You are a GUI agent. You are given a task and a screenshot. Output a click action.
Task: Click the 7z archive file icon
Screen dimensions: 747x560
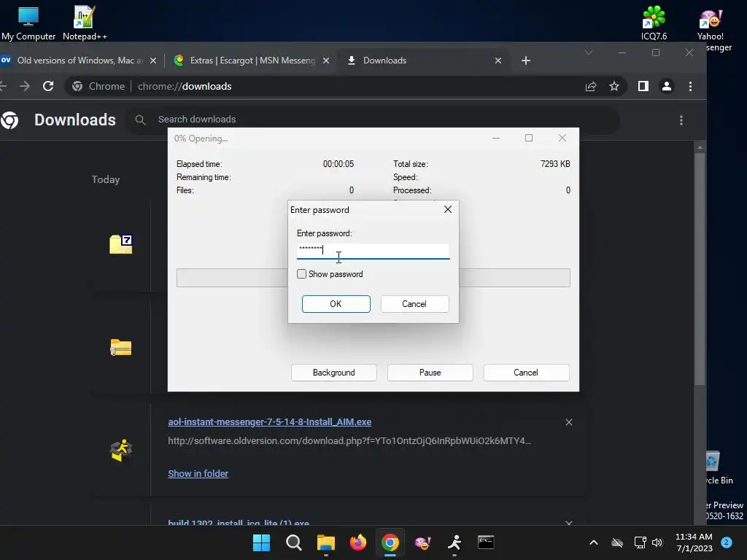[x=121, y=244]
